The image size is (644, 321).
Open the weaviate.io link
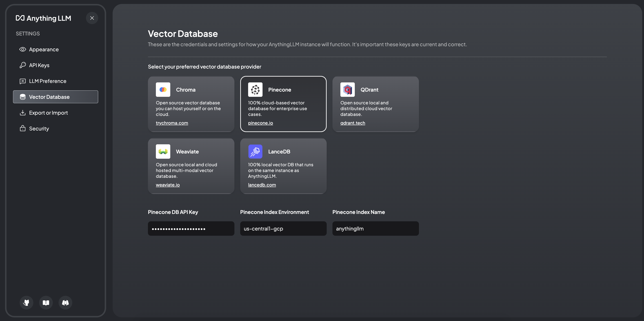(x=168, y=185)
